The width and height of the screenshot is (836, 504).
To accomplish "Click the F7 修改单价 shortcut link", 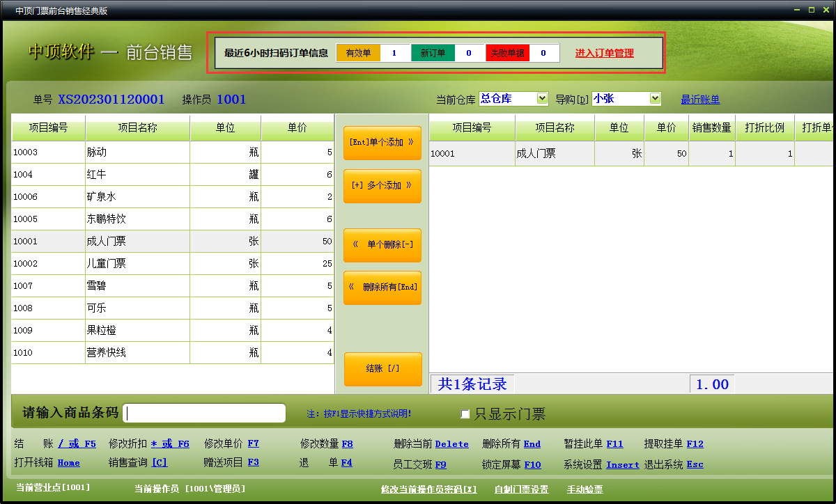I will click(253, 443).
